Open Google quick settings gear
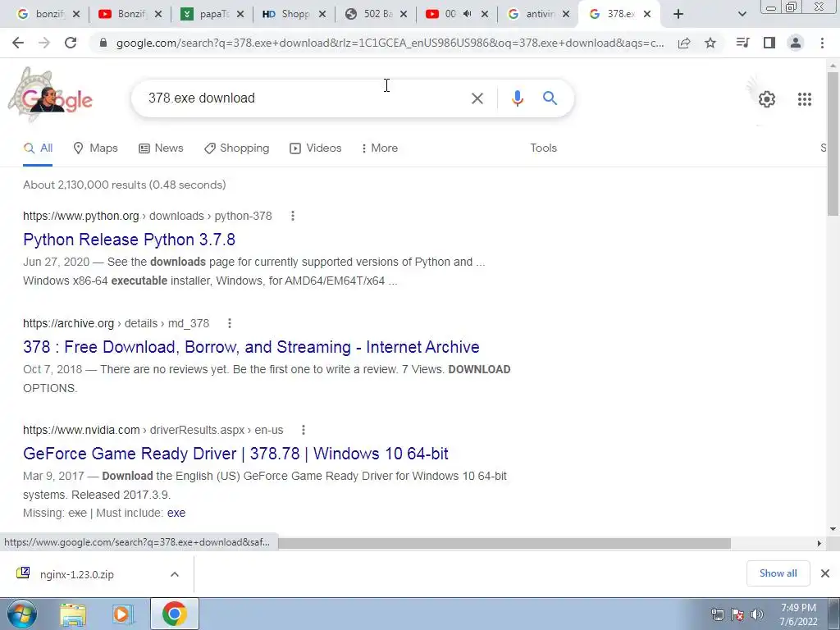Viewport: 840px width, 630px height. 767,99
